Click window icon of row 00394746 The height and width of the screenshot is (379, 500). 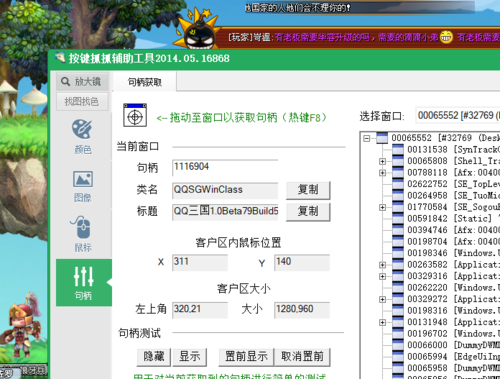tap(398, 230)
